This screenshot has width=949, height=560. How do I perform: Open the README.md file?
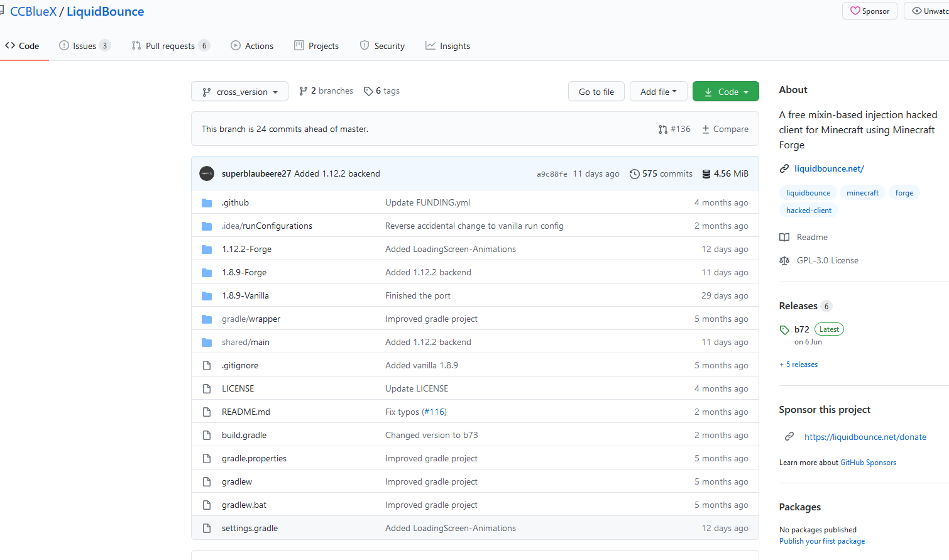(246, 412)
